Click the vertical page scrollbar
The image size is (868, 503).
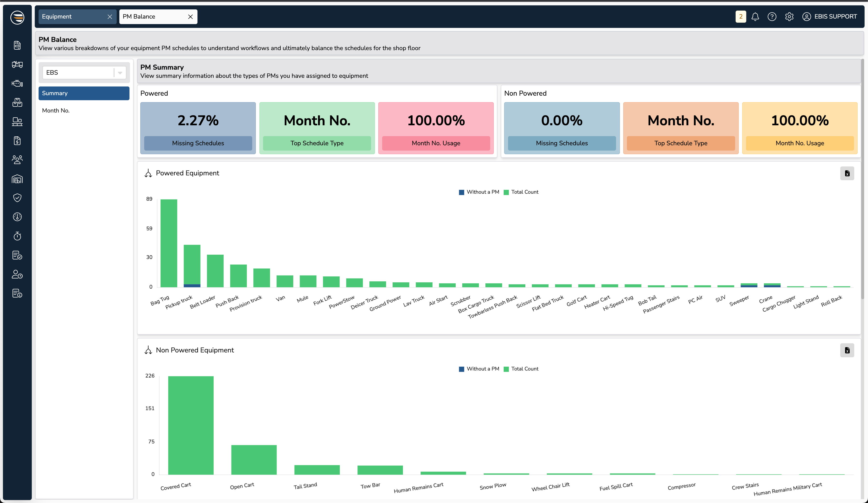862,179
